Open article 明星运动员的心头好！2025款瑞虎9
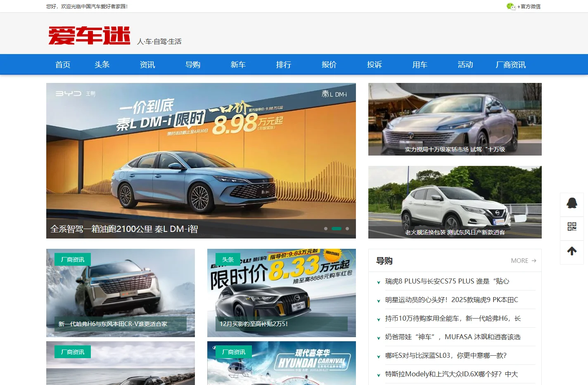The image size is (588, 385). coord(452,300)
